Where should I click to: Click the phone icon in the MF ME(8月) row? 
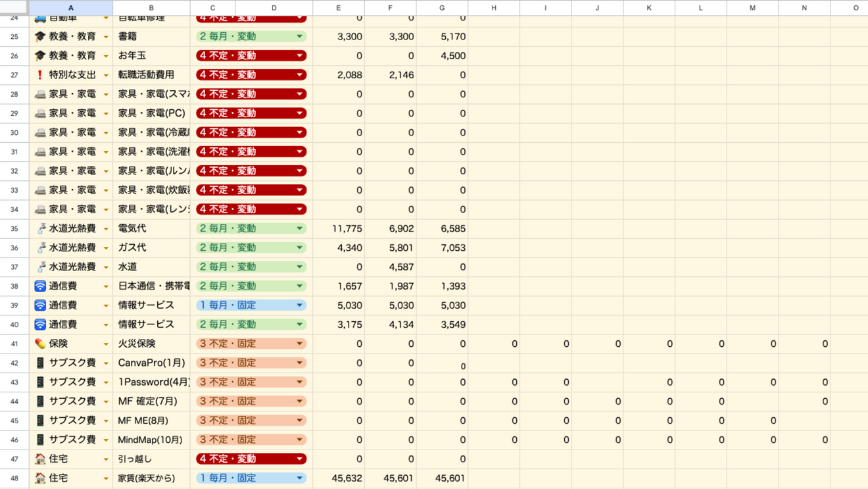(x=40, y=421)
